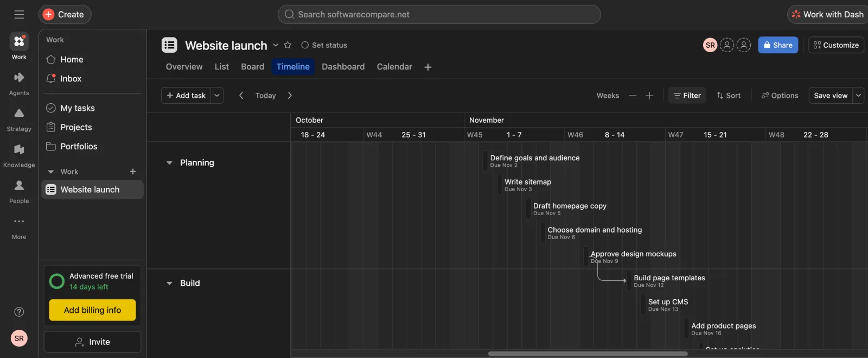Select the Timeline tab
Image resolution: width=868 pixels, height=358 pixels.
click(293, 67)
